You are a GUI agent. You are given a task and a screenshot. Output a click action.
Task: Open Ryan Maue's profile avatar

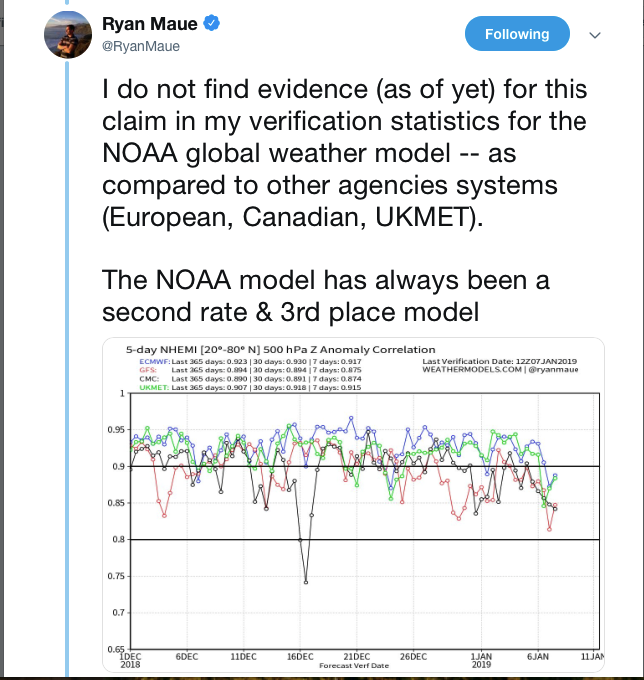click(68, 35)
